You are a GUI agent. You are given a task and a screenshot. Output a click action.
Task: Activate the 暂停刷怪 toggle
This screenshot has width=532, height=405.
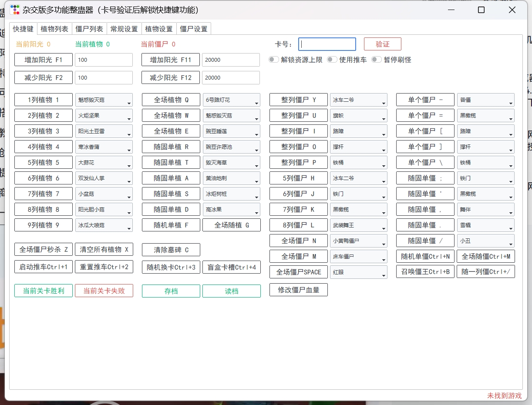376,60
